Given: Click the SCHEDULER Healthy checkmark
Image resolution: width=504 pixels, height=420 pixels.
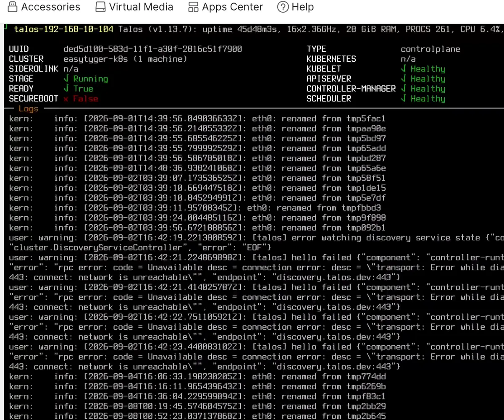Looking at the screenshot, I should pyautogui.click(x=404, y=98).
